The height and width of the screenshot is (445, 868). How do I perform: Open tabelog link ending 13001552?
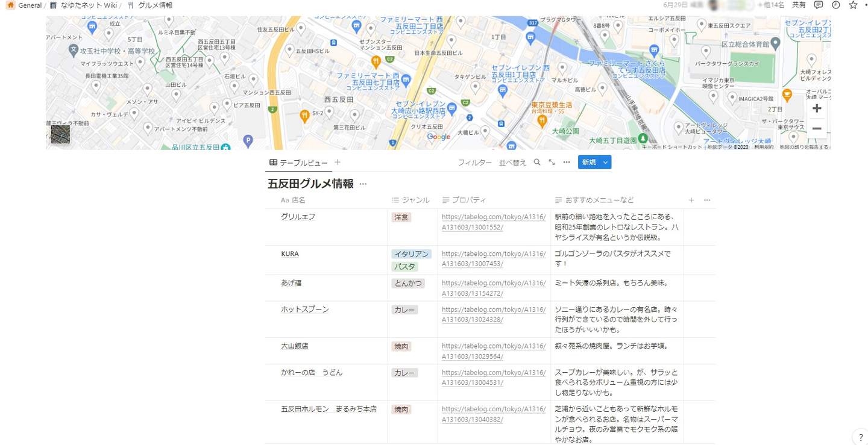coord(494,222)
